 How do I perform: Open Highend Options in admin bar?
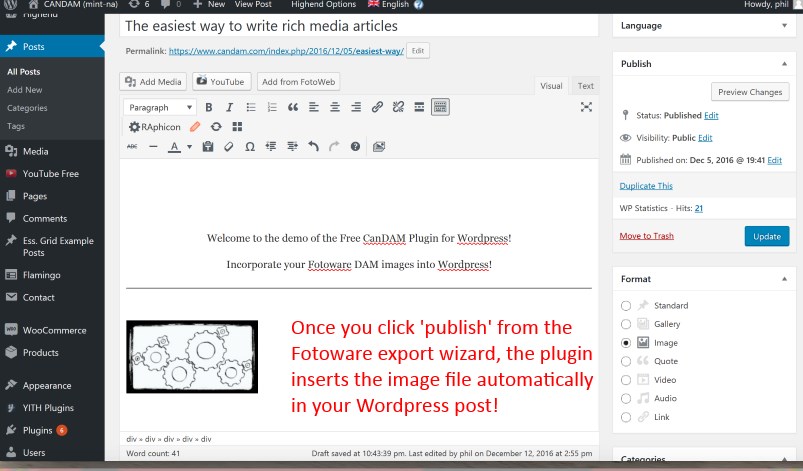pyautogui.click(x=323, y=5)
